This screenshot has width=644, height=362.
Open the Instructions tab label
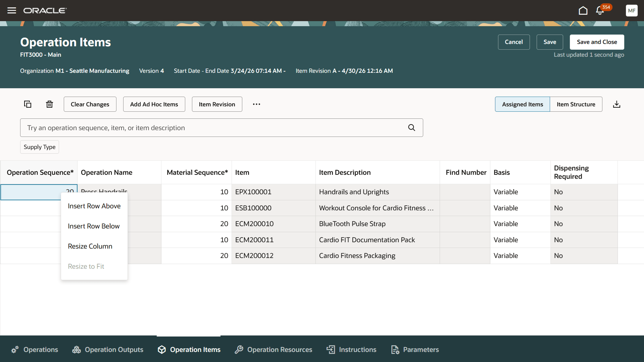click(358, 350)
